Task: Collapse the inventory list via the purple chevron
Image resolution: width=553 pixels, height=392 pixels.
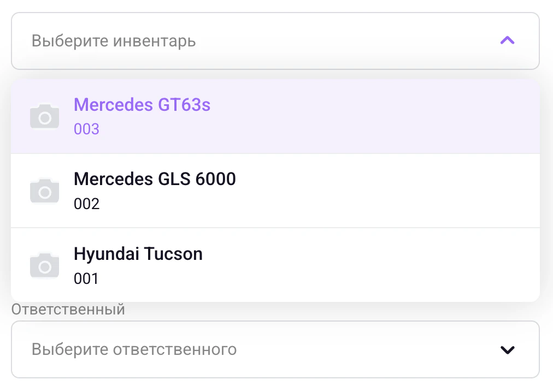Action: pos(507,40)
